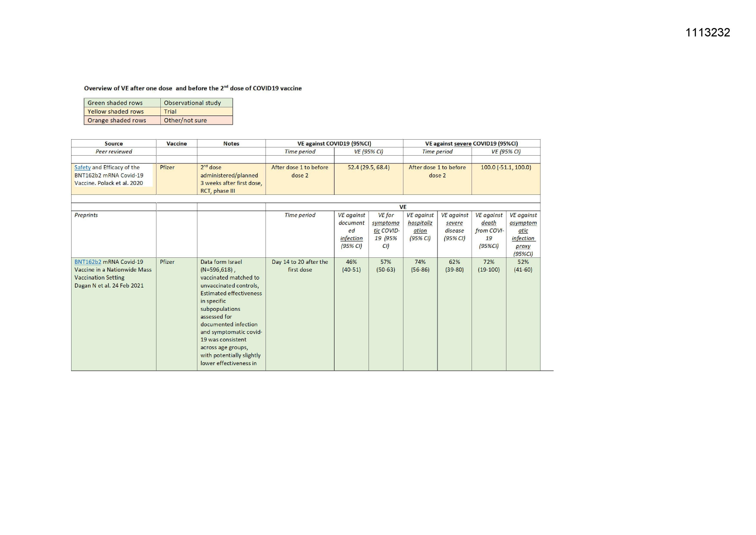Click the "Day 14 to 20" time period cell
Screen dimensions: 756x535
point(300,266)
